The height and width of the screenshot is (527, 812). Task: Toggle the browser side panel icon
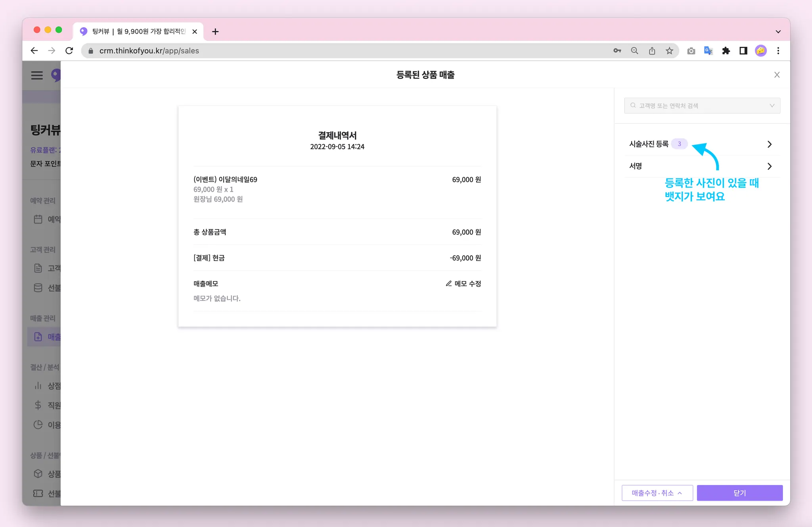click(x=743, y=51)
